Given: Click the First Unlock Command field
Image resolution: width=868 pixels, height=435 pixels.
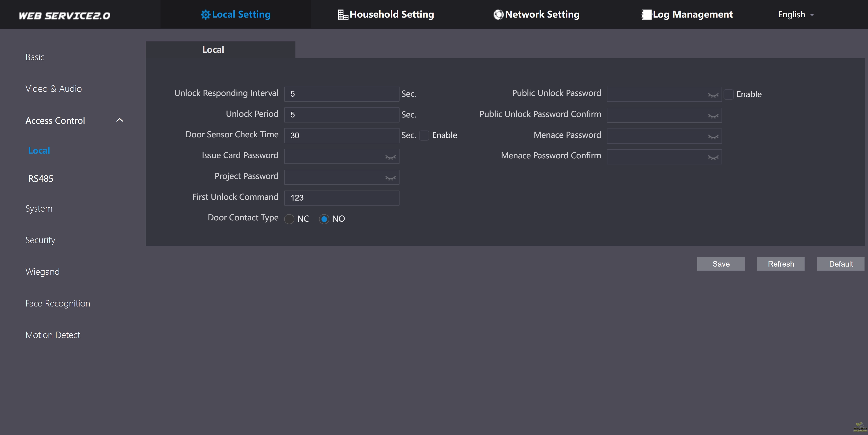Looking at the screenshot, I should pyautogui.click(x=341, y=198).
